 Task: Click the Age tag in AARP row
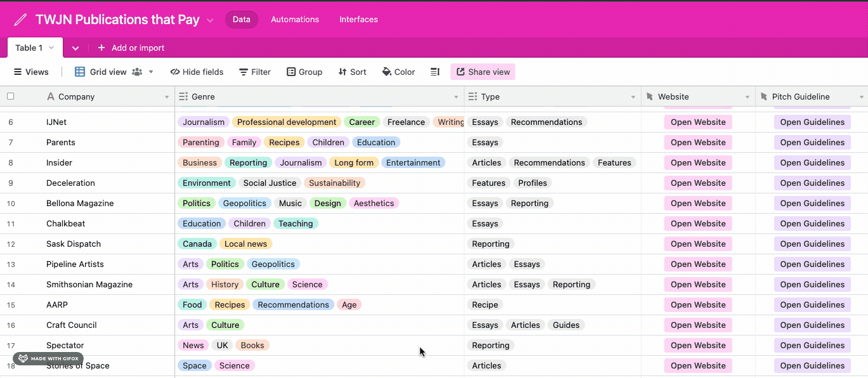pyautogui.click(x=349, y=304)
